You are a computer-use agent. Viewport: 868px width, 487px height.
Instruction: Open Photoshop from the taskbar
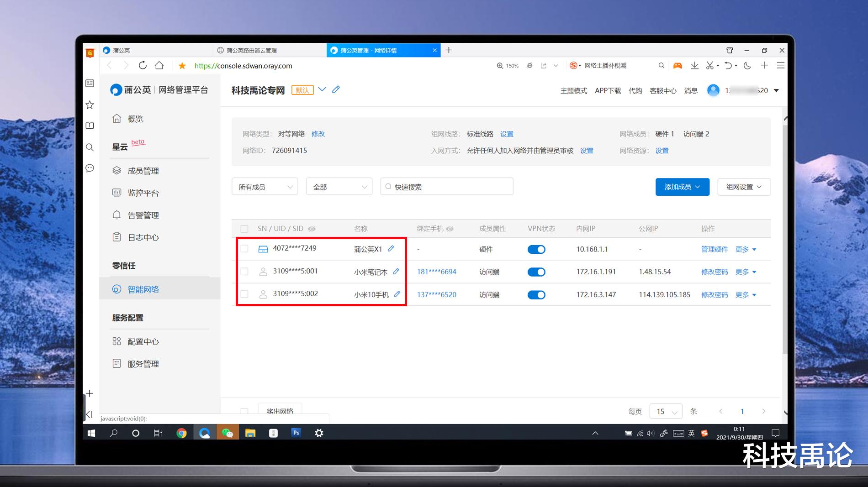tap(296, 433)
